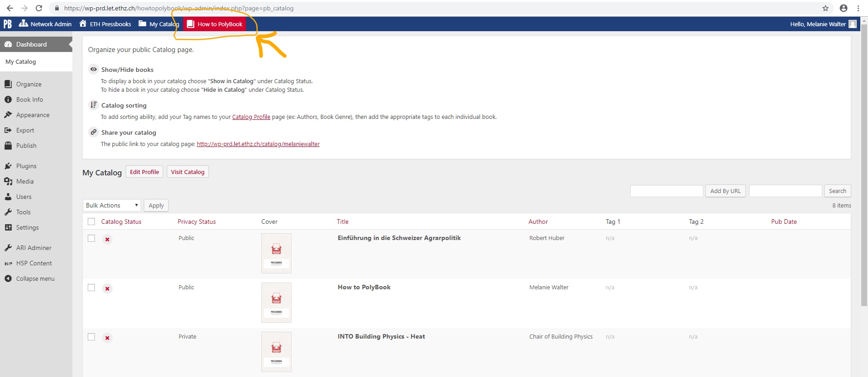Open Chrome three-dot menu
868x377 pixels.
pos(858,8)
